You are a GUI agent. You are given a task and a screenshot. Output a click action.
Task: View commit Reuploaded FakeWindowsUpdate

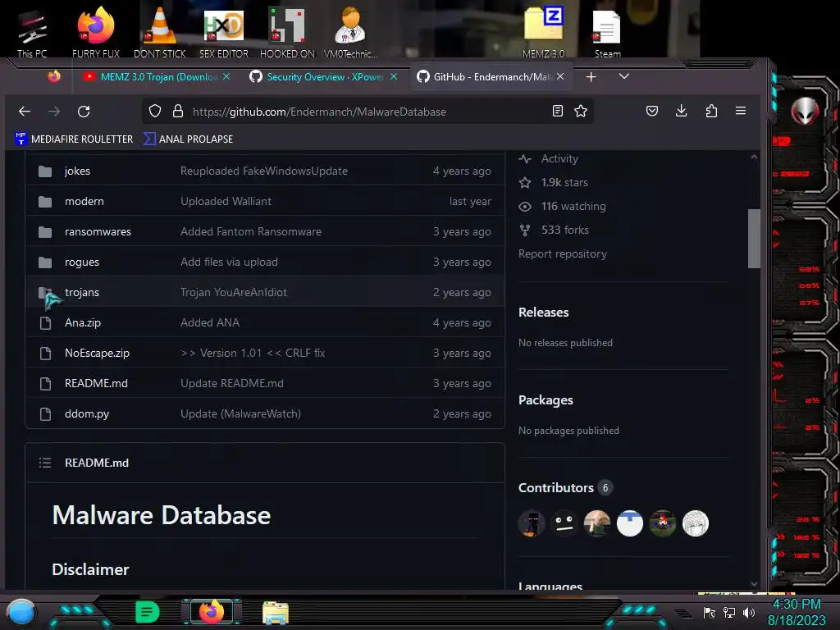click(x=264, y=171)
